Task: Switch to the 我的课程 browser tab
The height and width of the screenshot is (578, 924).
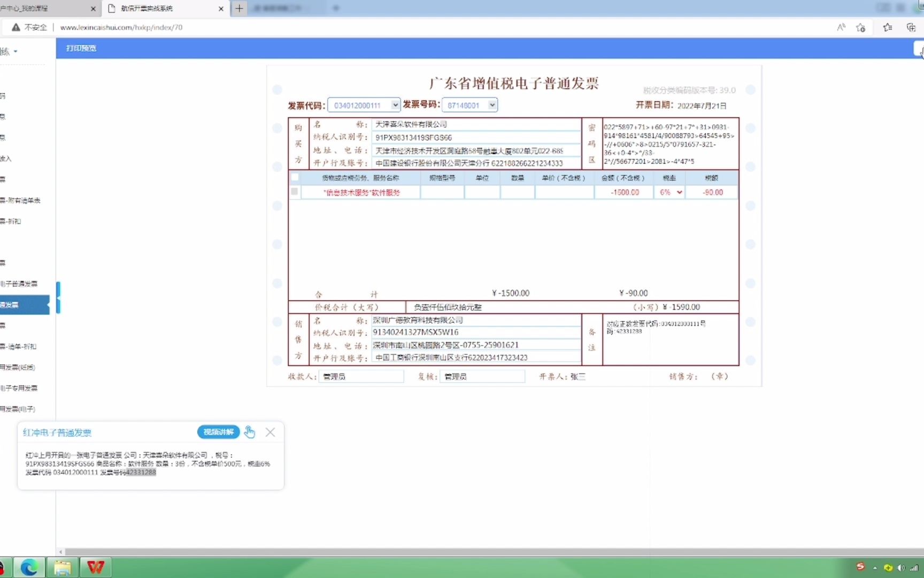Action: tap(49, 9)
